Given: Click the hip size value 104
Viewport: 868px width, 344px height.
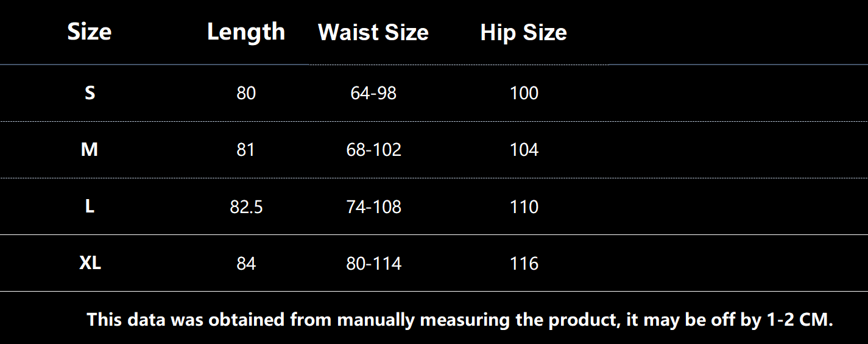Looking at the screenshot, I should [x=524, y=150].
